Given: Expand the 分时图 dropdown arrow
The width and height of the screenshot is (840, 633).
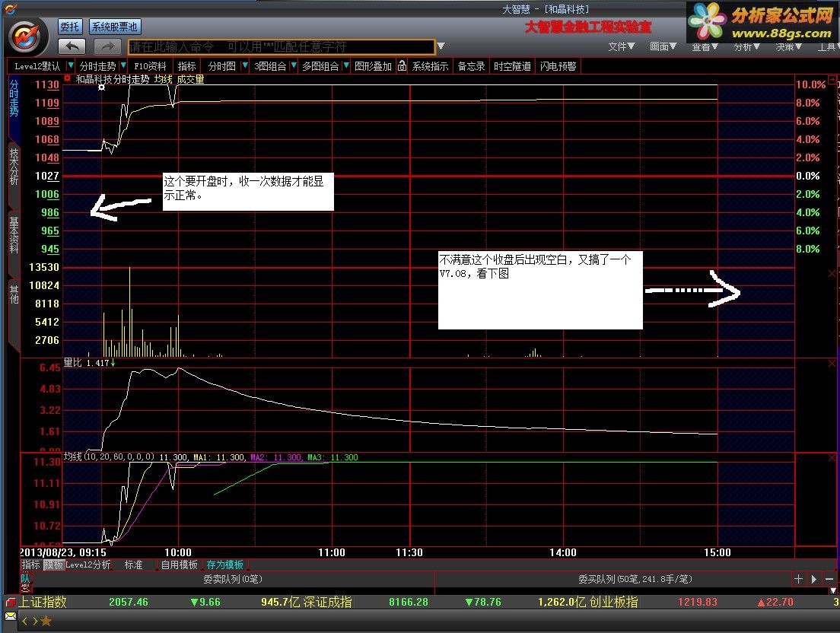Looking at the screenshot, I should pos(245,66).
